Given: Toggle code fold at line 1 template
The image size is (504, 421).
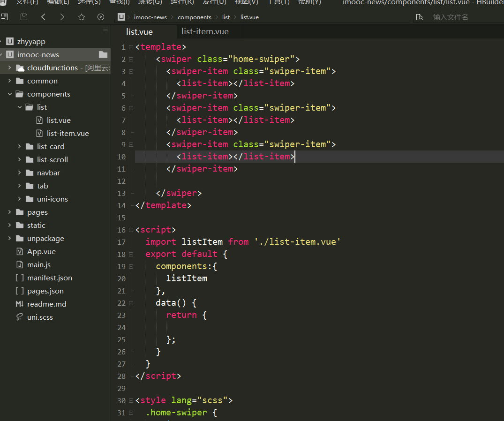Looking at the screenshot, I should pyautogui.click(x=131, y=47).
